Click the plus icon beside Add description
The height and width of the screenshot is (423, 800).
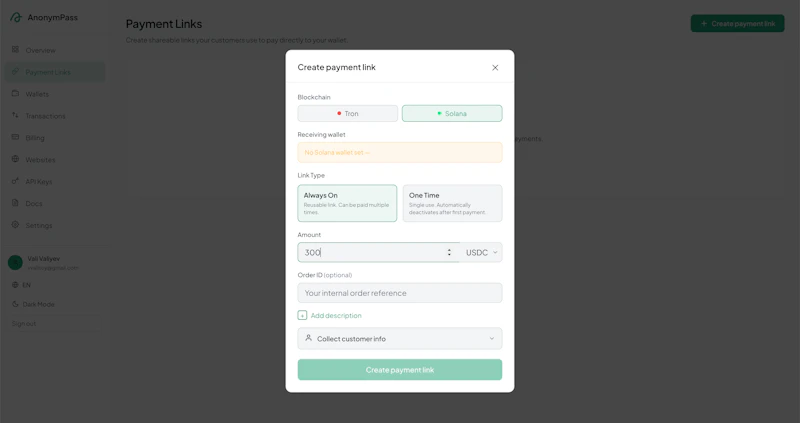[x=302, y=315]
